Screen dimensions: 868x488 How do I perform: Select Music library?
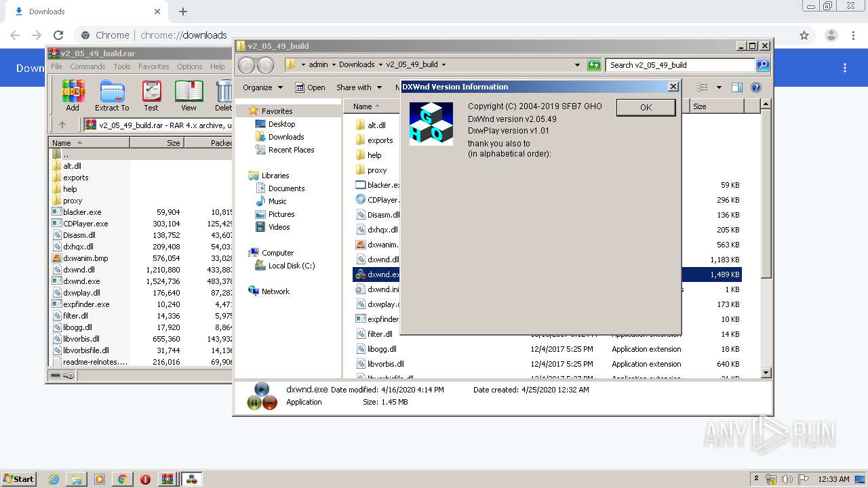coord(271,201)
